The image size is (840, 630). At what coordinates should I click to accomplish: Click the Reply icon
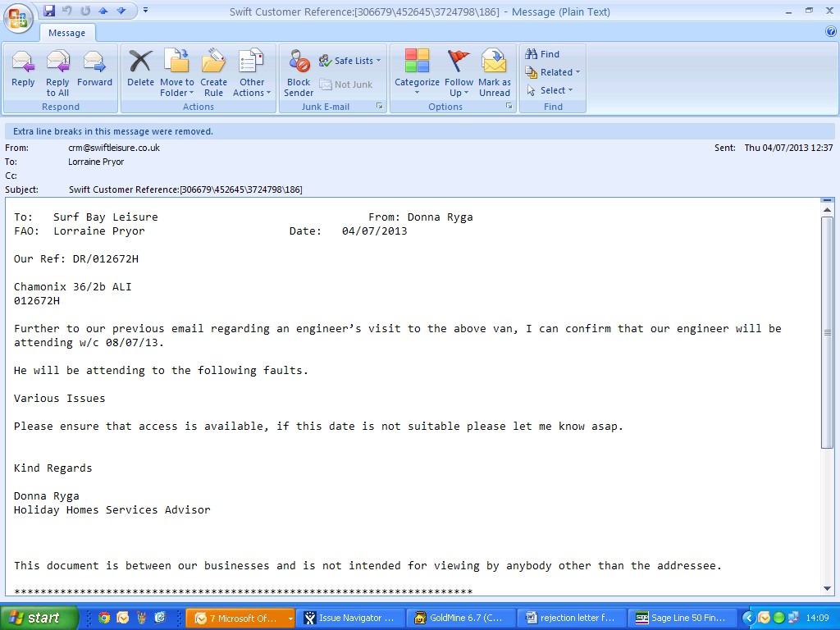[x=23, y=68]
